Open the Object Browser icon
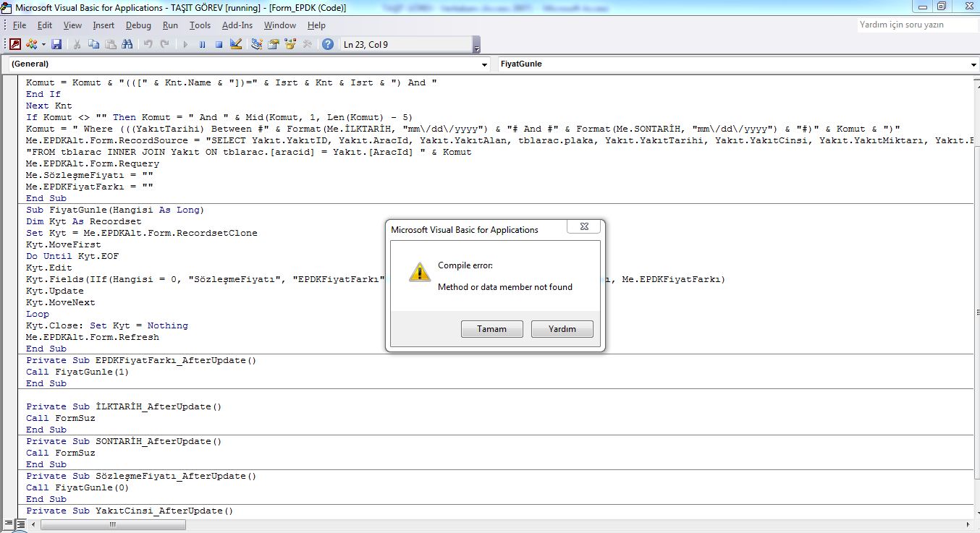Image resolution: width=980 pixels, height=533 pixels. click(x=290, y=44)
